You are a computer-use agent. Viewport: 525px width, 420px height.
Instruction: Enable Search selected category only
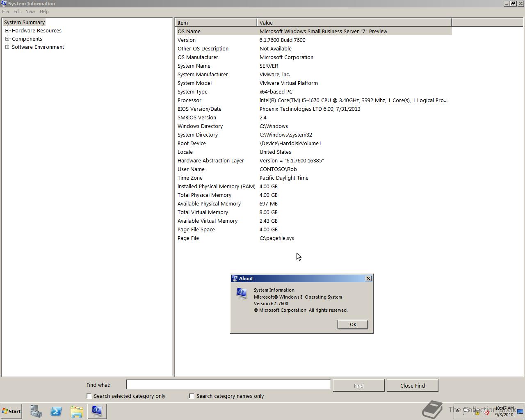click(x=89, y=396)
